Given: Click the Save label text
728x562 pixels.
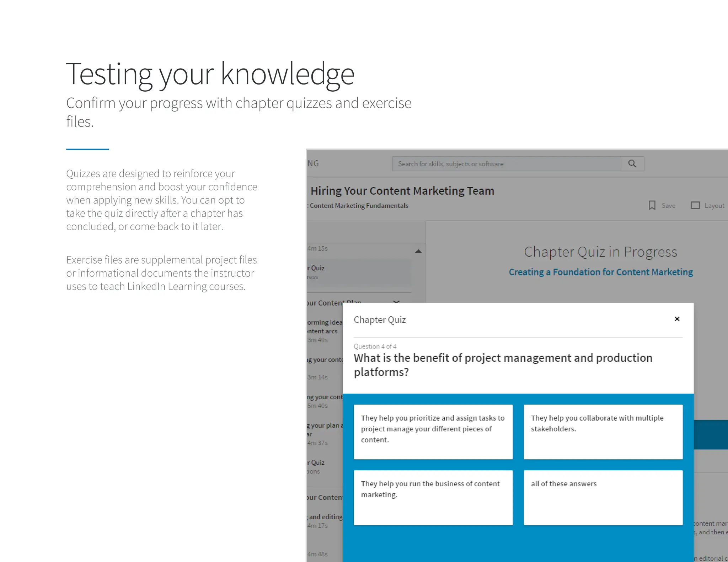Looking at the screenshot, I should point(668,206).
